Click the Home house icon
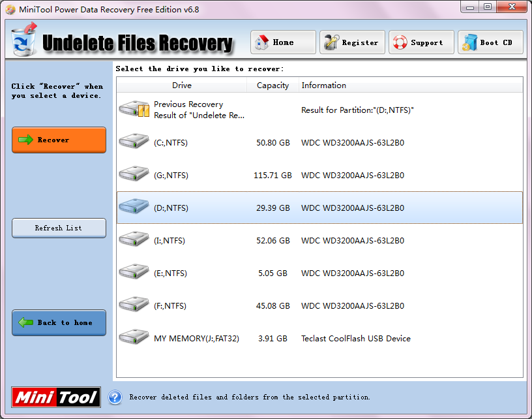Screen dimensions: 532x419 [261, 42]
